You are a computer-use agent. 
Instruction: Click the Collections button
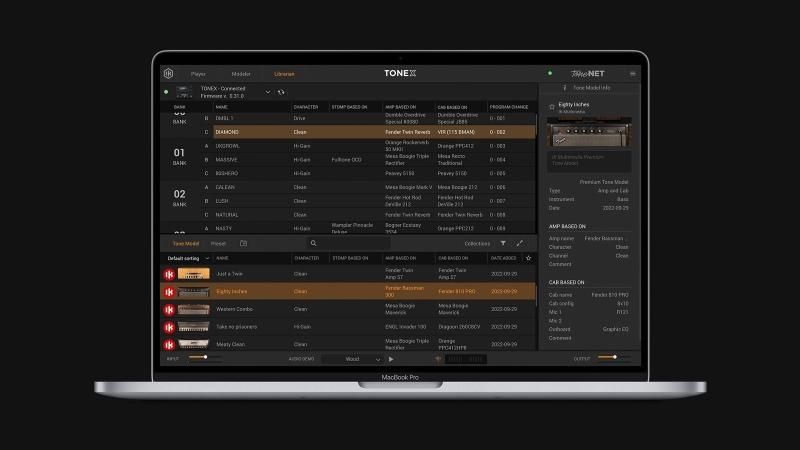pos(477,243)
